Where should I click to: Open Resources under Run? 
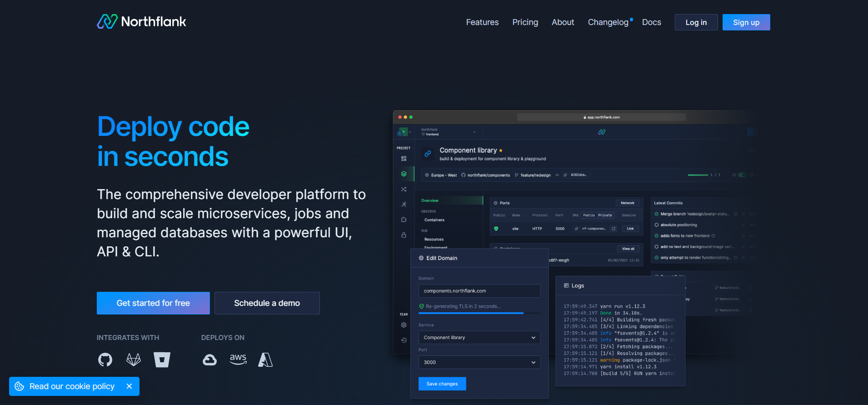point(434,240)
